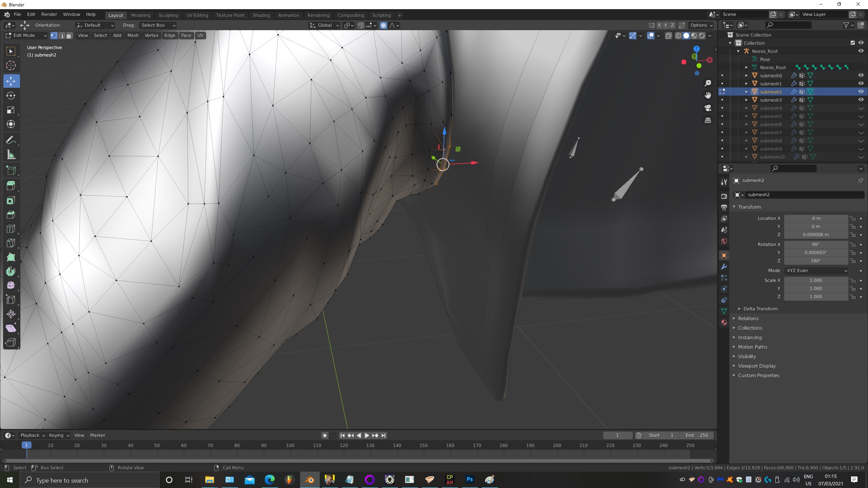Switch to Shading workspace tab
The width and height of the screenshot is (868, 488).
(261, 15)
